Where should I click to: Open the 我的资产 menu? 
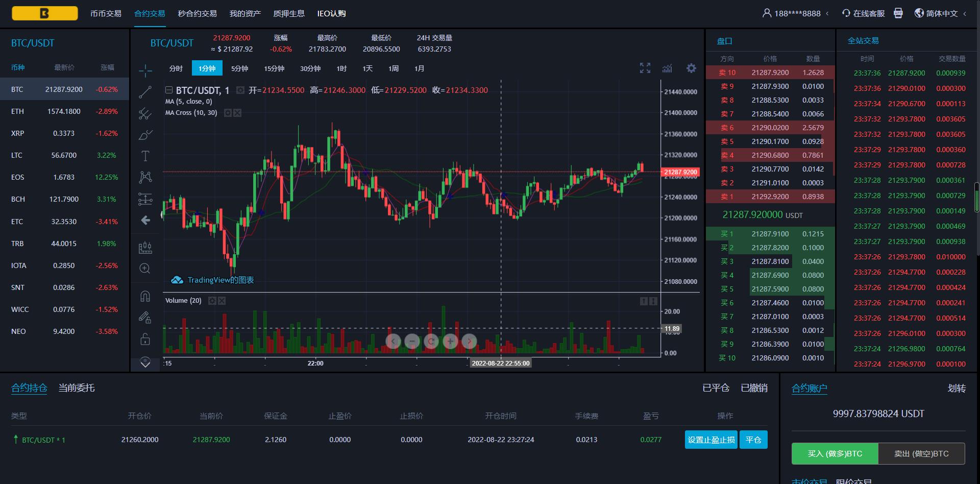245,14
